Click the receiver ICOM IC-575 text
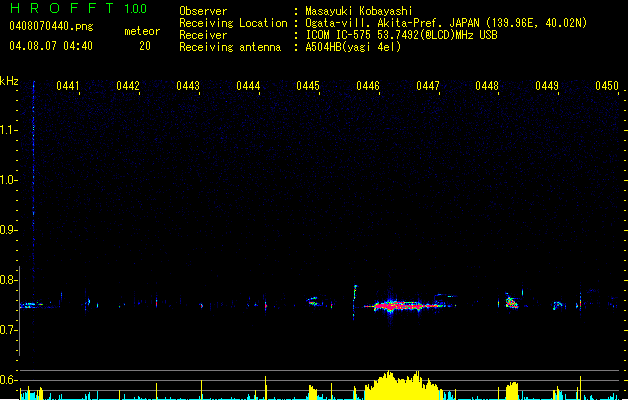629x400 pixels. point(401,35)
